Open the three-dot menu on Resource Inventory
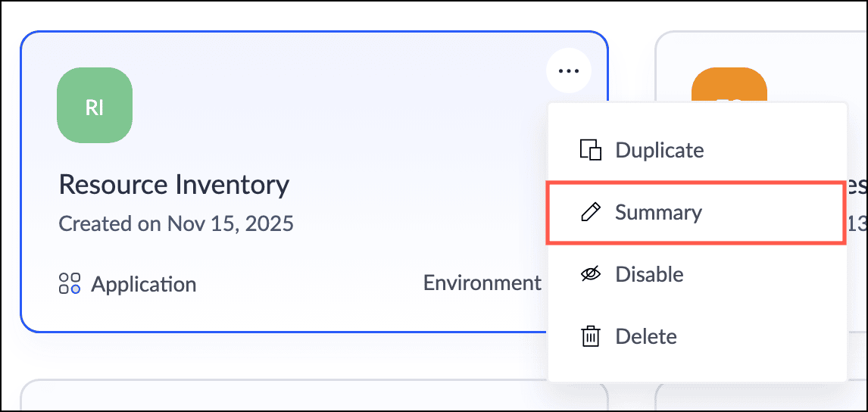 click(x=568, y=71)
